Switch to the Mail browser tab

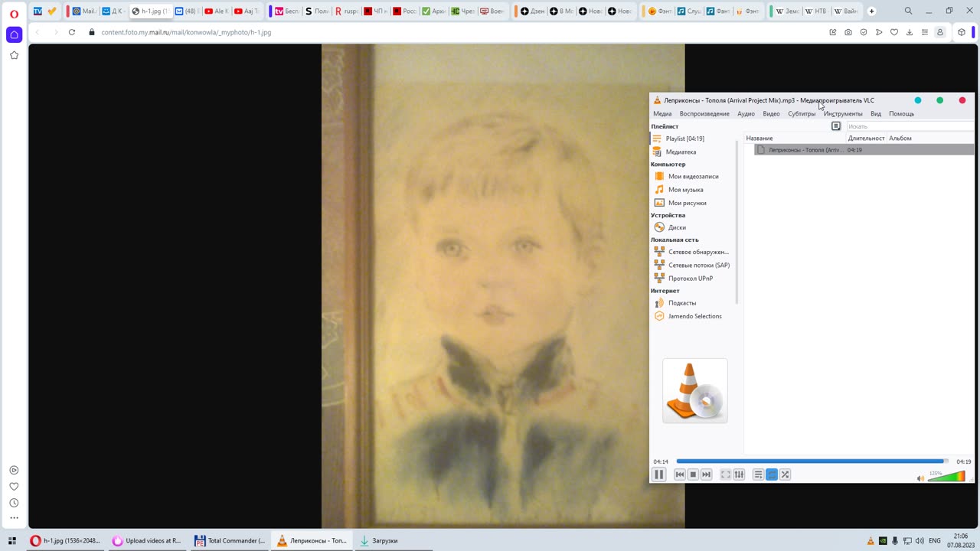coord(84,11)
